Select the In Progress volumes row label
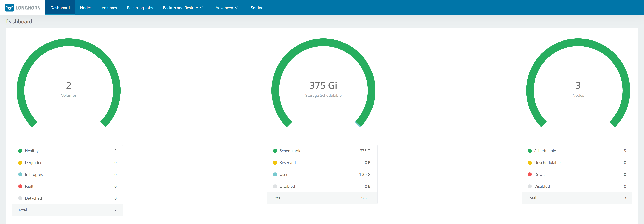This screenshot has width=644, height=224. 35,174
